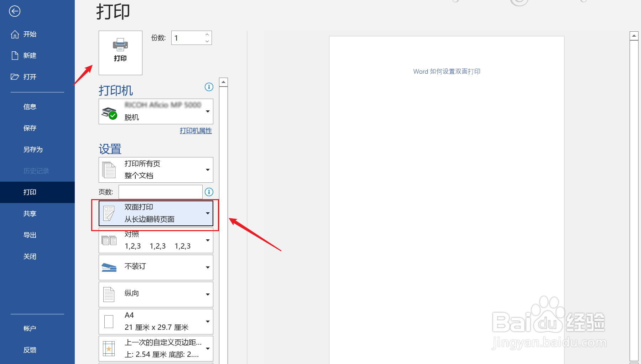Open the RICOH Aficio printer selection dropdown
The width and height of the screenshot is (641, 364).
coord(208,111)
